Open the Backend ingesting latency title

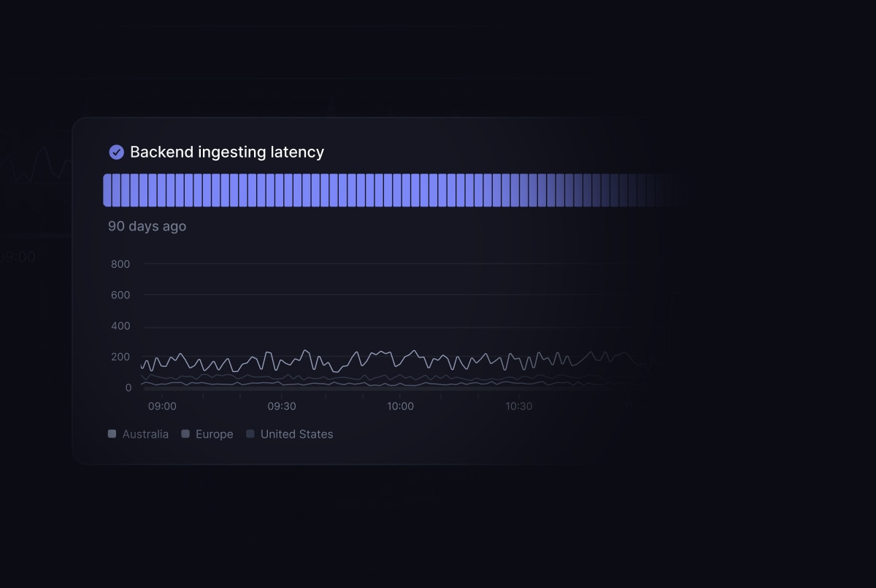point(226,152)
